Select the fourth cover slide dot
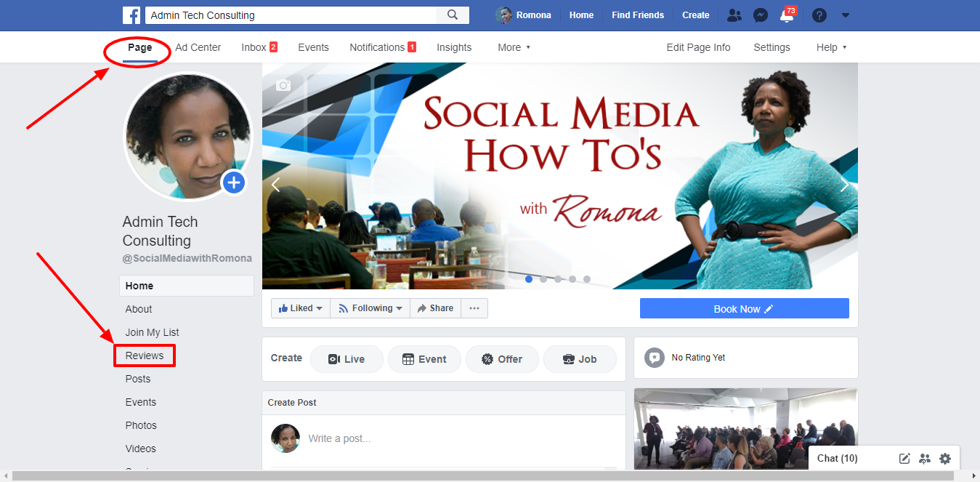This screenshot has height=482, width=980. click(572, 279)
